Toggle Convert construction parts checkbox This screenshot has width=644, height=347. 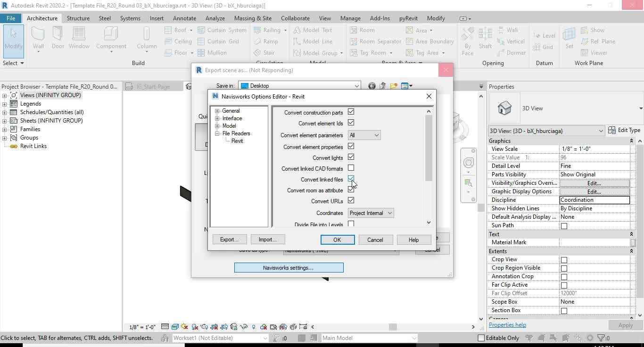click(351, 112)
